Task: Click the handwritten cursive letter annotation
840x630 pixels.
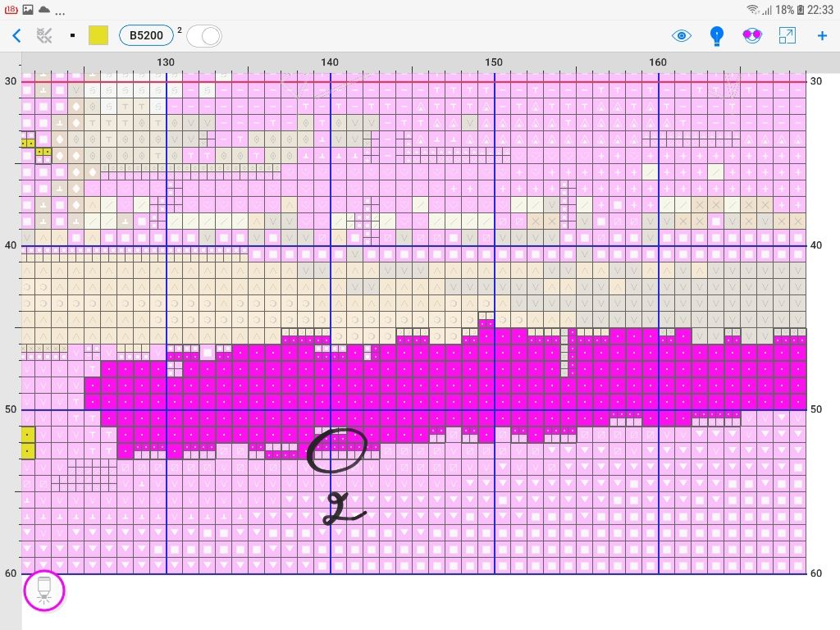Action: [x=343, y=509]
